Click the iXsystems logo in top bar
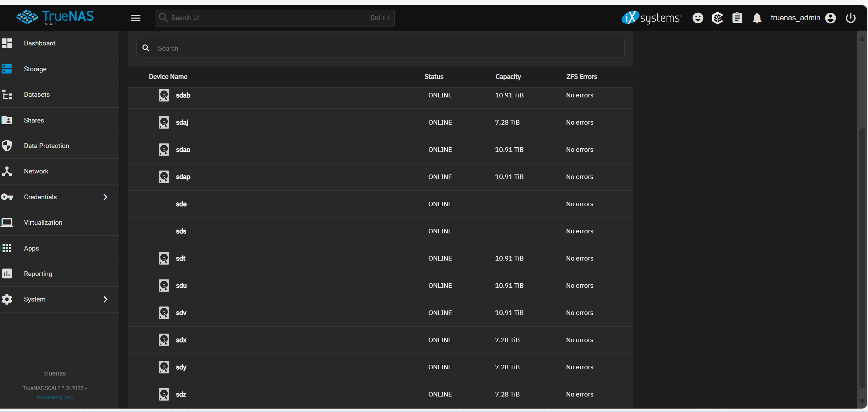The image size is (868, 412). tap(651, 18)
